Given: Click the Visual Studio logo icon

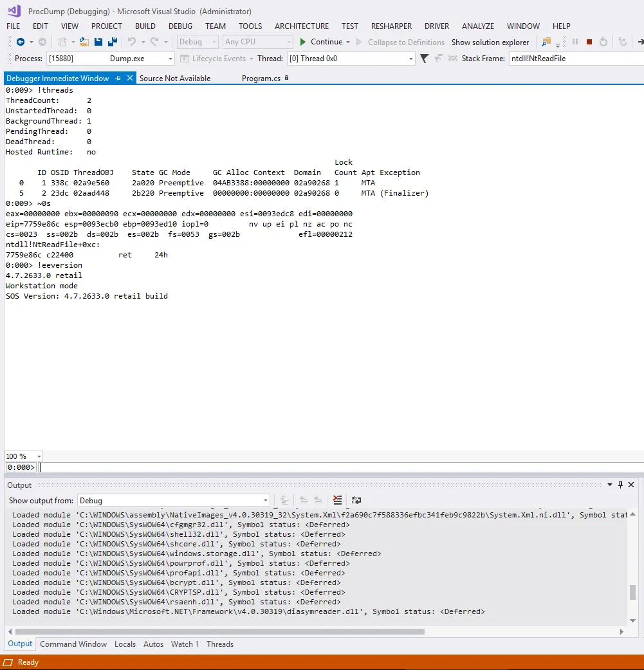Looking at the screenshot, I should (x=14, y=11).
